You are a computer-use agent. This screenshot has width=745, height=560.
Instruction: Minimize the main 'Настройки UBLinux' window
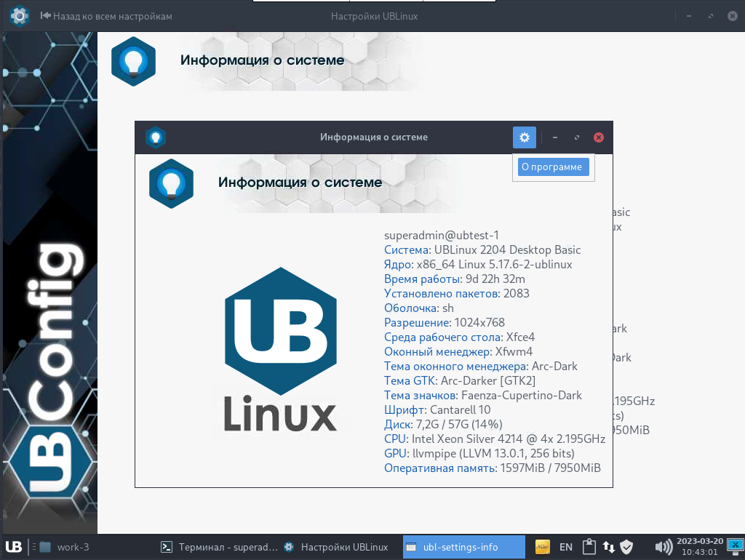point(689,16)
